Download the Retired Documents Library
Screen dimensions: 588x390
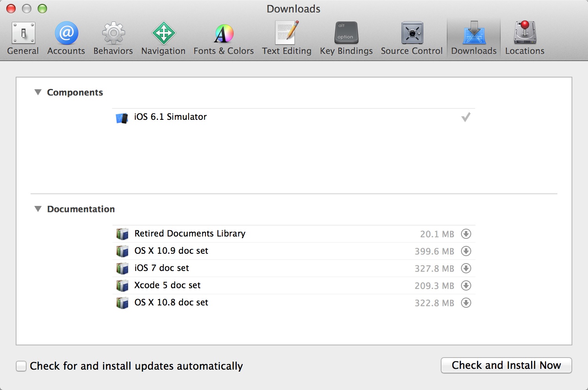click(x=466, y=234)
